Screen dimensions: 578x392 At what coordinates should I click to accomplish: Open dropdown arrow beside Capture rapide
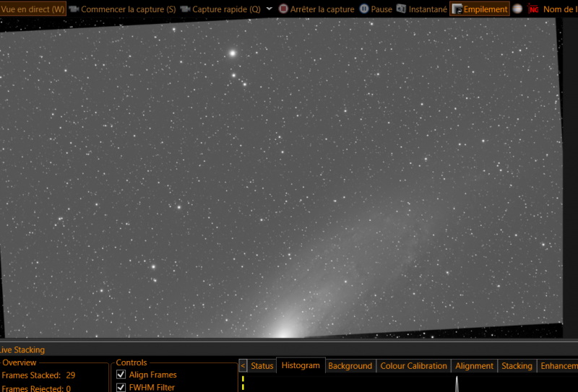[x=269, y=9]
